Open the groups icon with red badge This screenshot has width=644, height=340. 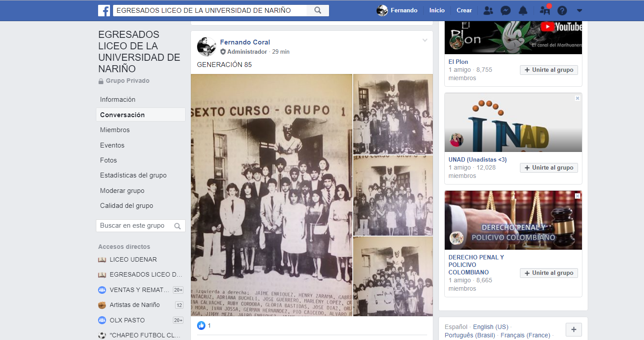(x=545, y=11)
